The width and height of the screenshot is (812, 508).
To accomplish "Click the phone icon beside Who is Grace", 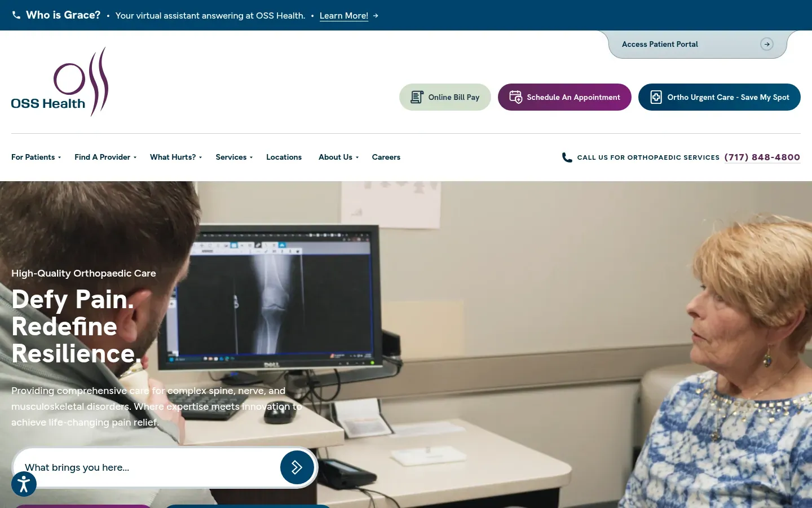I will (16, 15).
